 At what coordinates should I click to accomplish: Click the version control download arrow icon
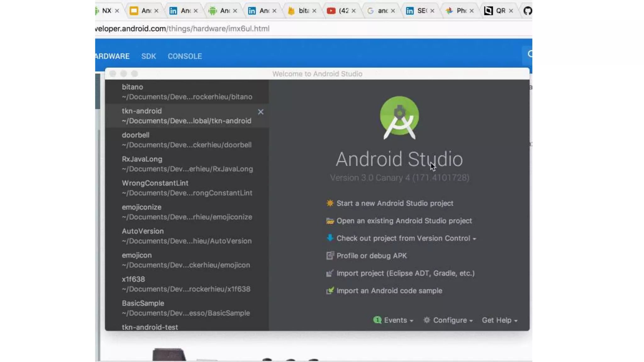point(330,238)
